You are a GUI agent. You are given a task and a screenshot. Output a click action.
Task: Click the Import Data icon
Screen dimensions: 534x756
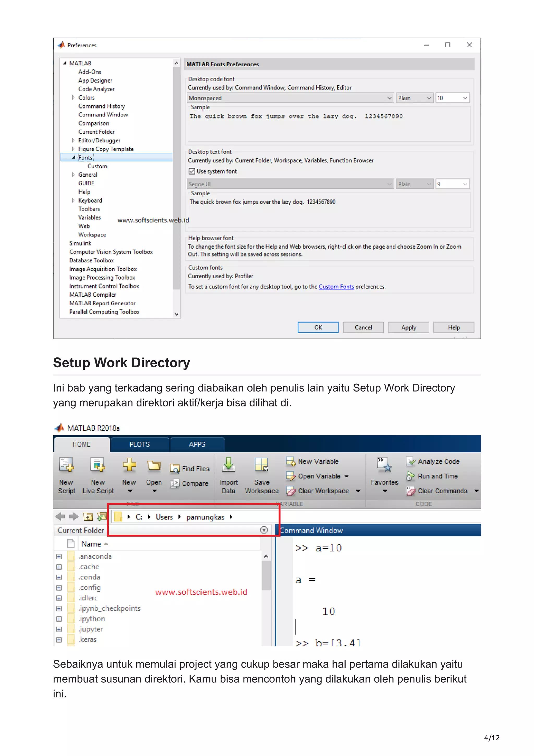coord(228,465)
